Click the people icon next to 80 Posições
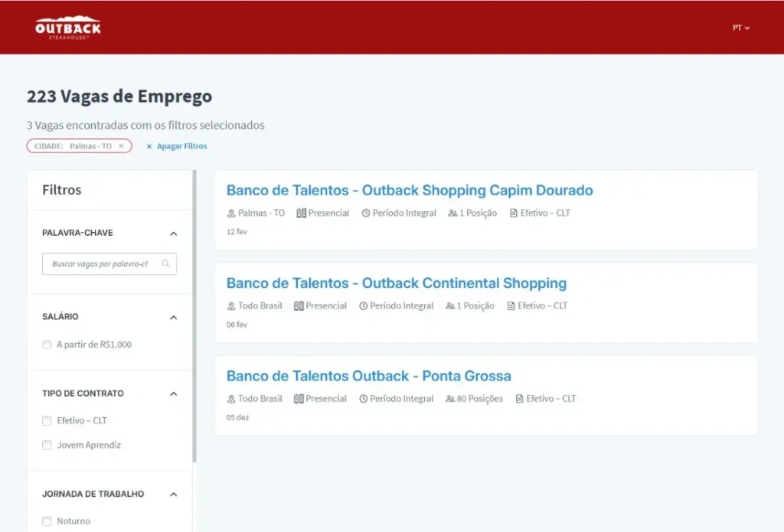The height and width of the screenshot is (532, 784). point(450,399)
